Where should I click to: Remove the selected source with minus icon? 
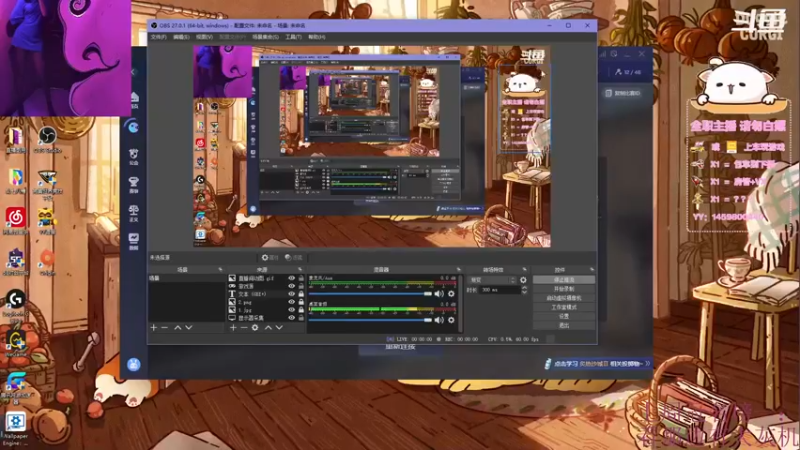(244, 328)
